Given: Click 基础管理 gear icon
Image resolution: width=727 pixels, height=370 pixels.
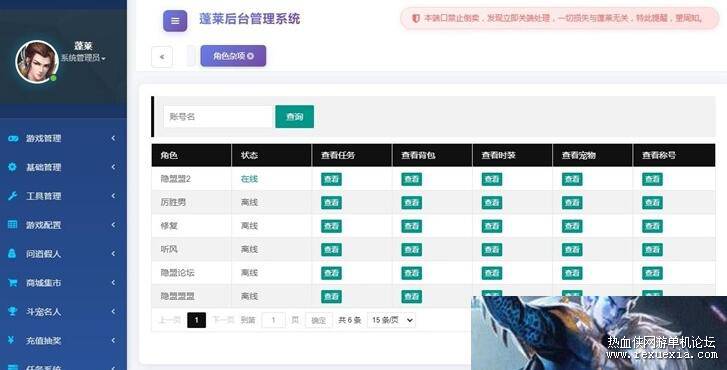Looking at the screenshot, I should pos(13,167).
